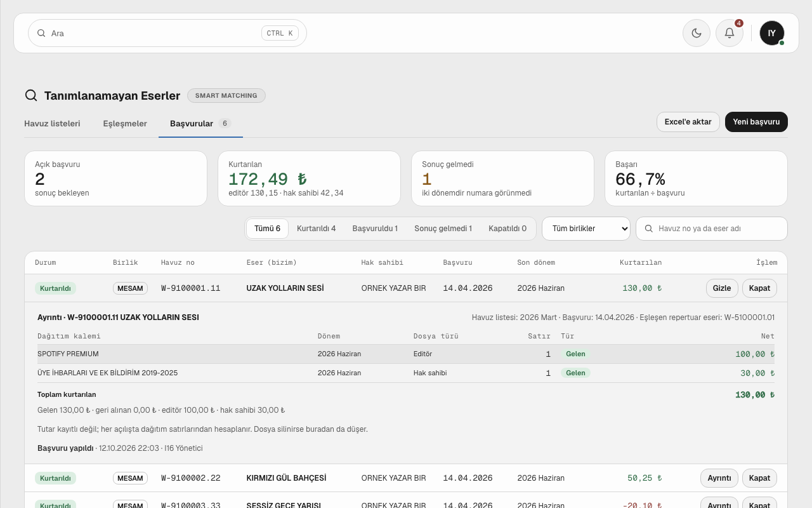The image size is (812, 508).
Task: Click the SMART MATCHING badge
Action: 226,96
